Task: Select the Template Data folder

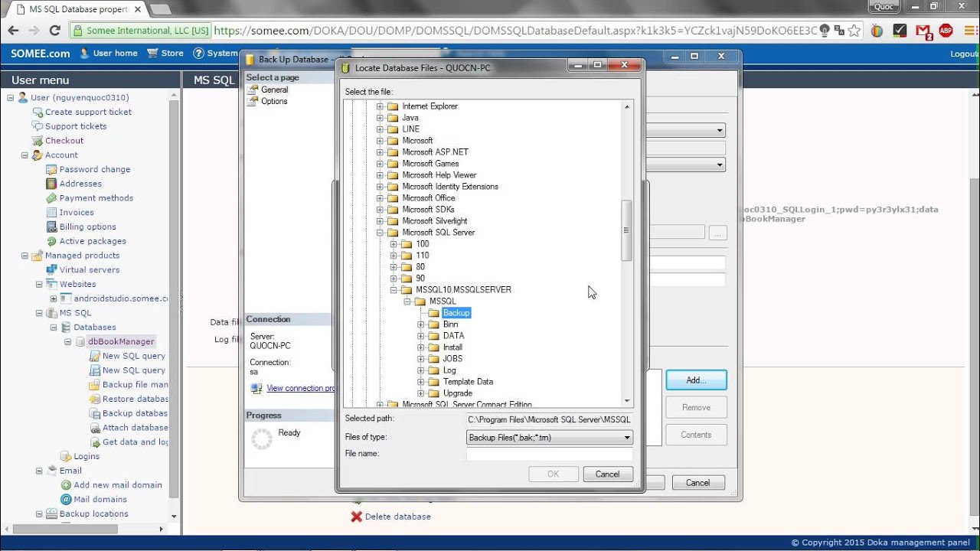Action: click(x=468, y=382)
